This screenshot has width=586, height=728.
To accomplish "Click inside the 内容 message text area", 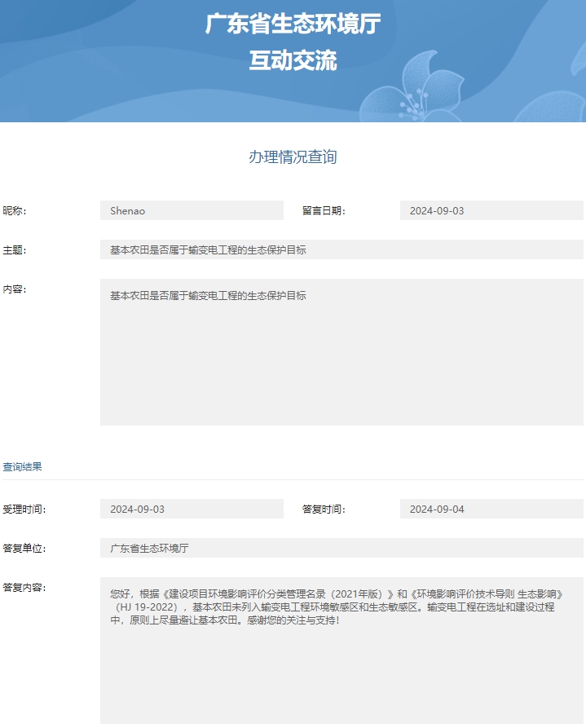I will coord(341,352).
